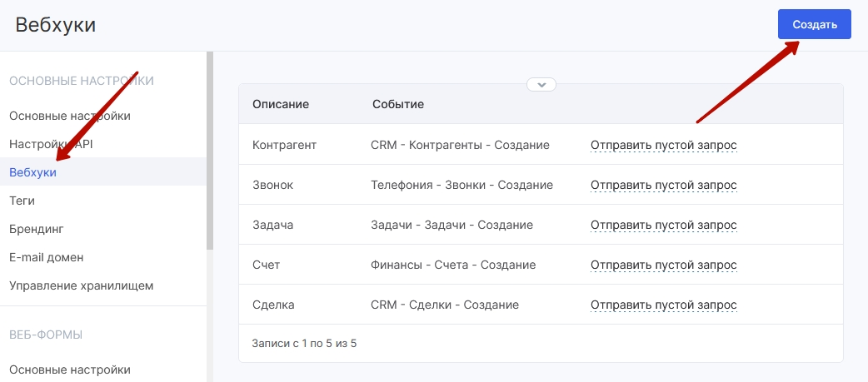This screenshot has width=868, height=382.
Task: Send empty request for Звонок webhook
Action: click(664, 186)
